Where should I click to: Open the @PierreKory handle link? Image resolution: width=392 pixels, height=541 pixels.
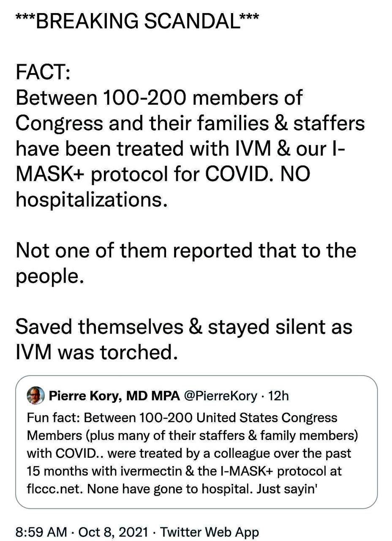220,396
